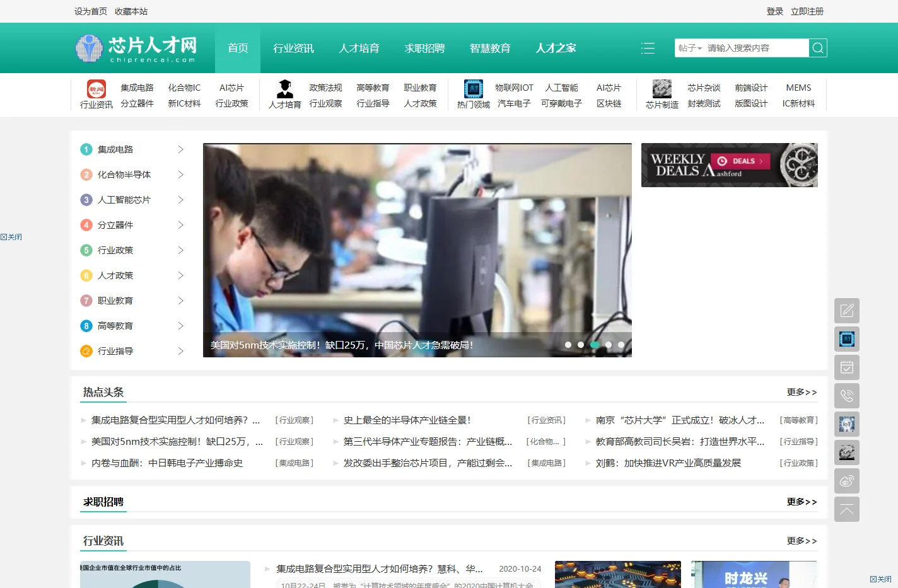Click the search input field
898x588 pixels.
pos(756,48)
